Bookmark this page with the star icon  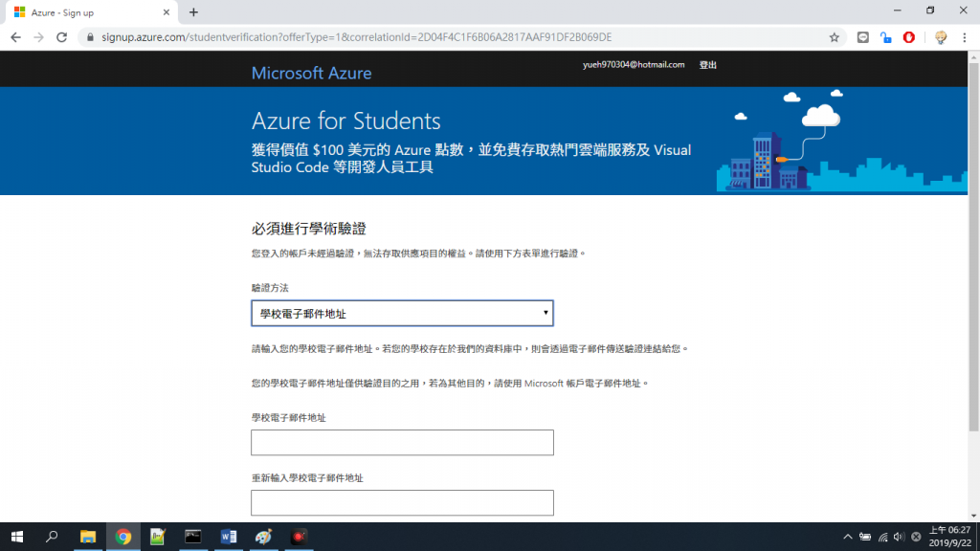[834, 37]
